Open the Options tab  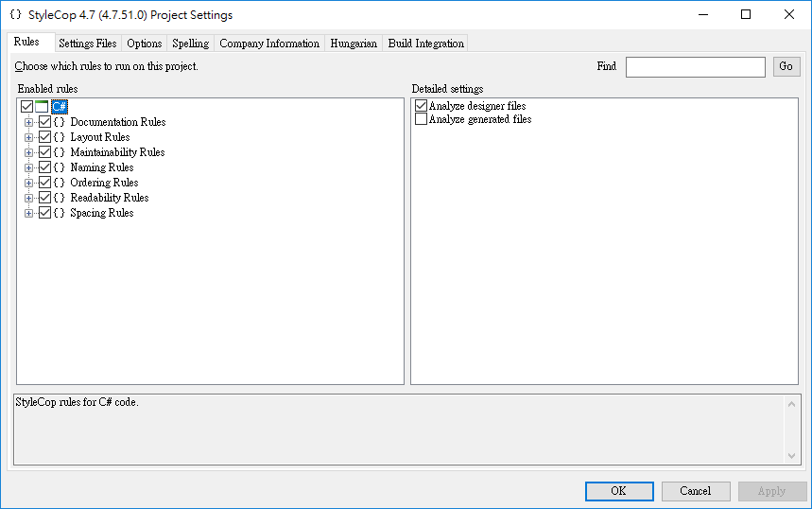click(145, 44)
